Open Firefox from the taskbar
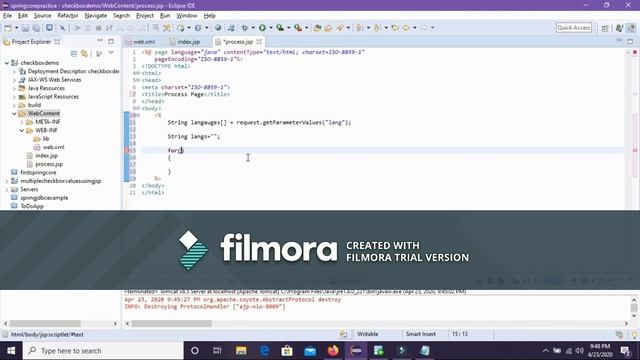The height and width of the screenshot is (360, 640). [x=333, y=351]
